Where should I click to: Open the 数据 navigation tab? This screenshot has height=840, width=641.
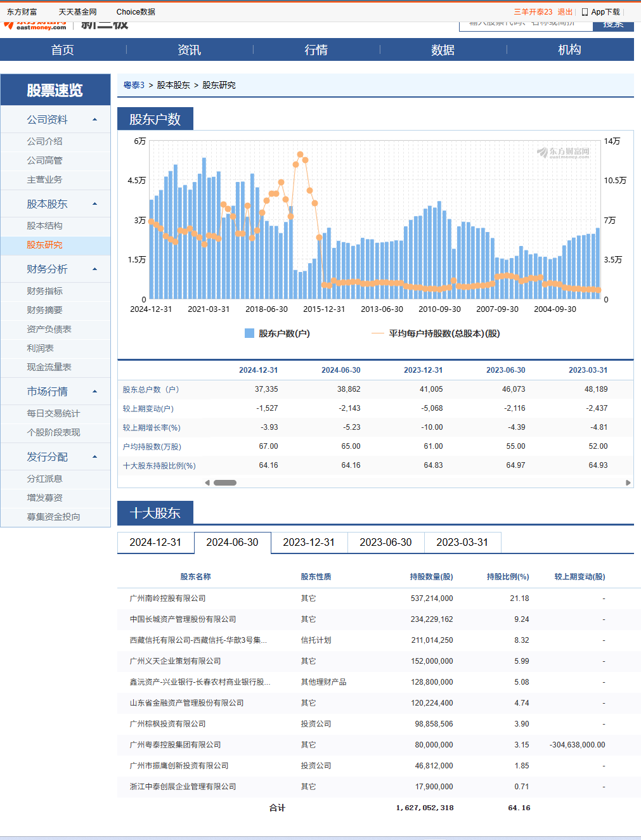[x=443, y=50]
